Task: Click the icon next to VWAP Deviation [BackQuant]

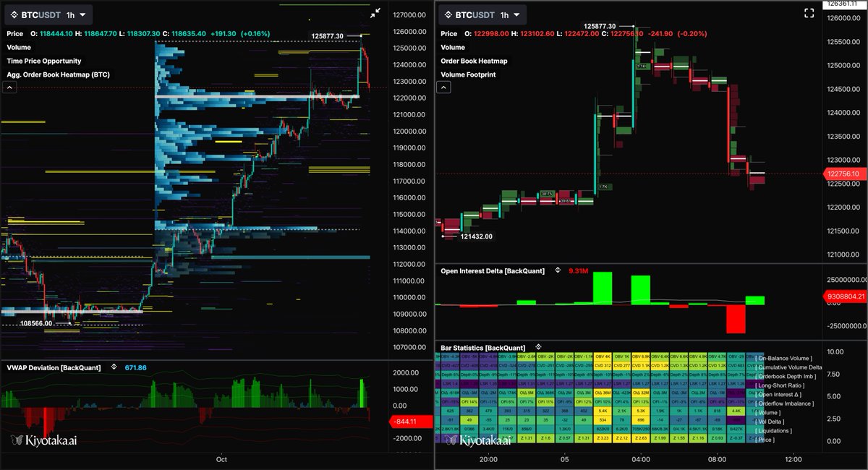Action: point(114,368)
